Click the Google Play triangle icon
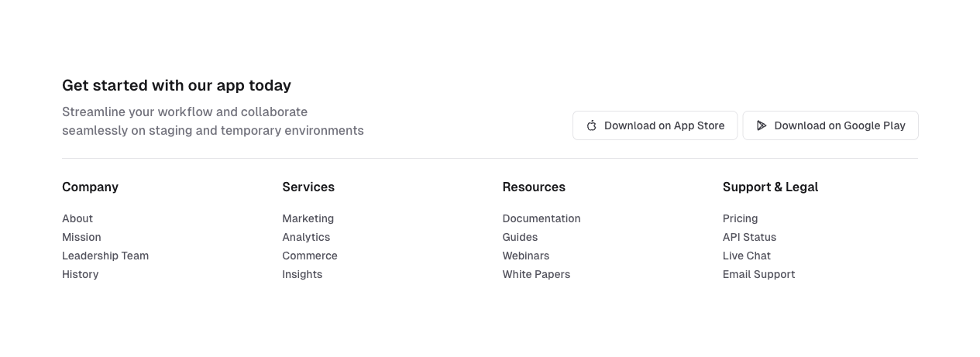Image resolution: width=980 pixels, height=357 pixels. tap(762, 125)
